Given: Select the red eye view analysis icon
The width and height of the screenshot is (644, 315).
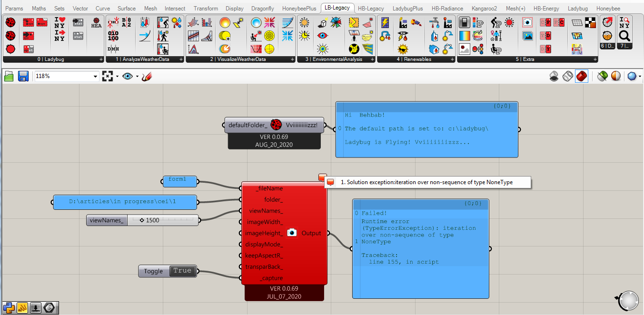Looking at the screenshot, I should tap(323, 36).
